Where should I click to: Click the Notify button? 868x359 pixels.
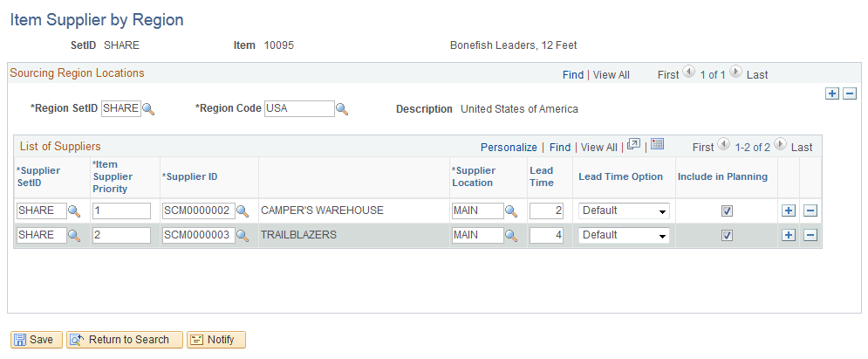click(x=216, y=340)
